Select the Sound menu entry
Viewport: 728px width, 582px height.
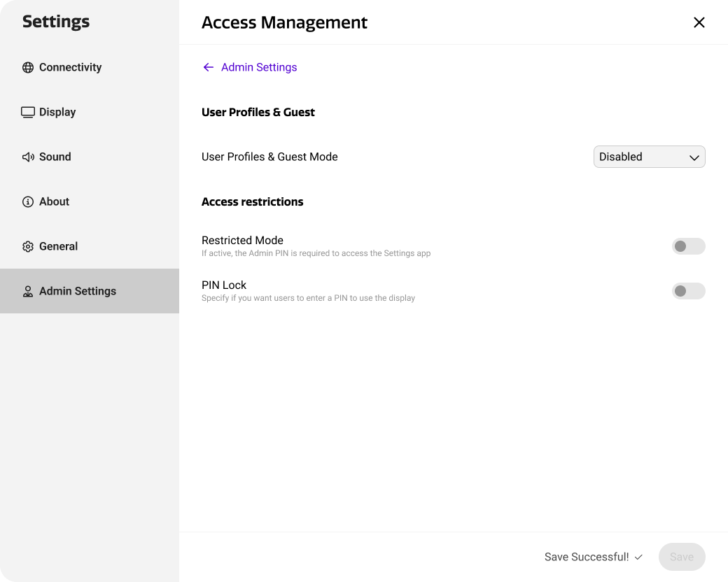[55, 157]
